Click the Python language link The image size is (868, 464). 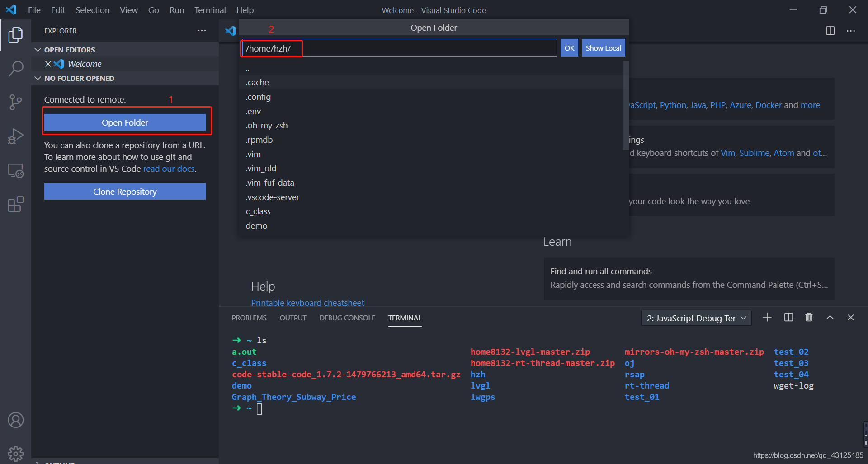(x=673, y=105)
